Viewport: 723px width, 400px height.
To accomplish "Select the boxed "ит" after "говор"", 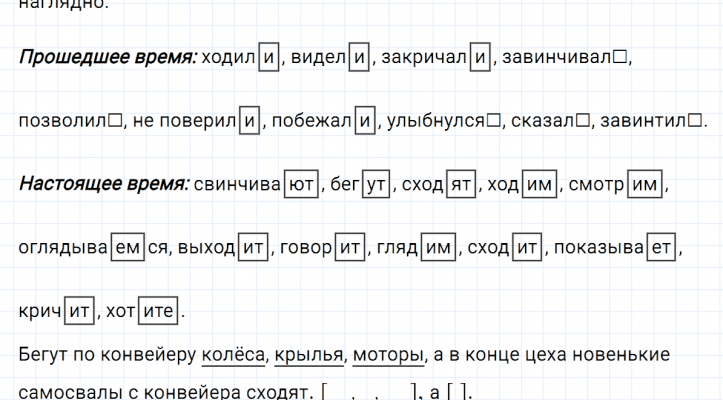I will coord(350,248).
